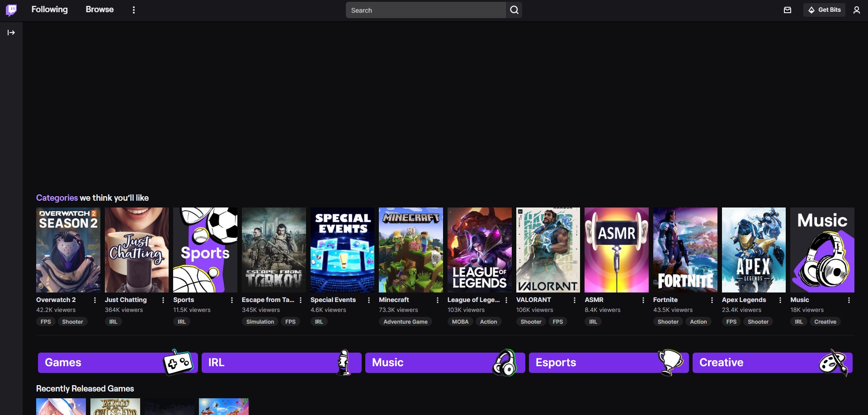The height and width of the screenshot is (415, 868).
Task: Open options menu for ASMR
Action: (643, 300)
